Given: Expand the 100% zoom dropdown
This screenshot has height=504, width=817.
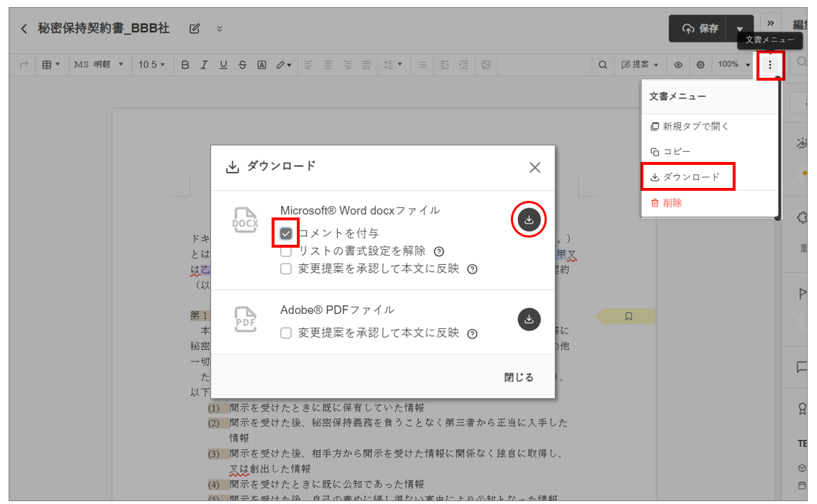Looking at the screenshot, I should pyautogui.click(x=733, y=65).
